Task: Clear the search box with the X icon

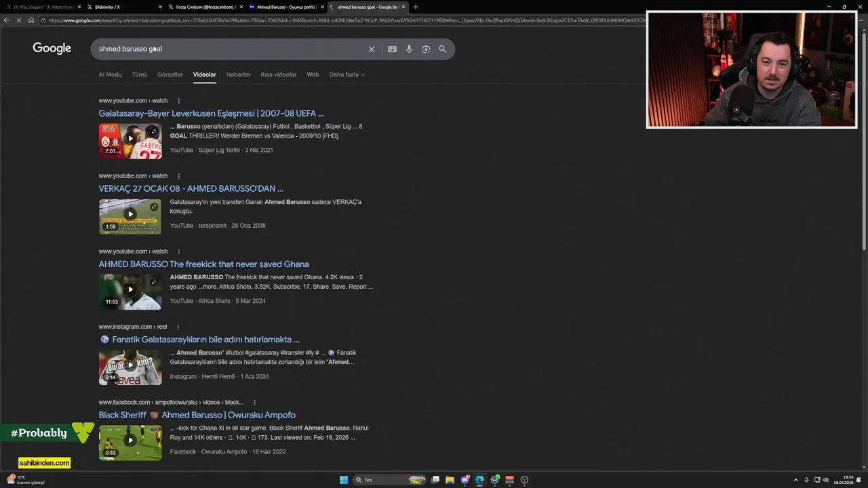Action: pyautogui.click(x=371, y=49)
